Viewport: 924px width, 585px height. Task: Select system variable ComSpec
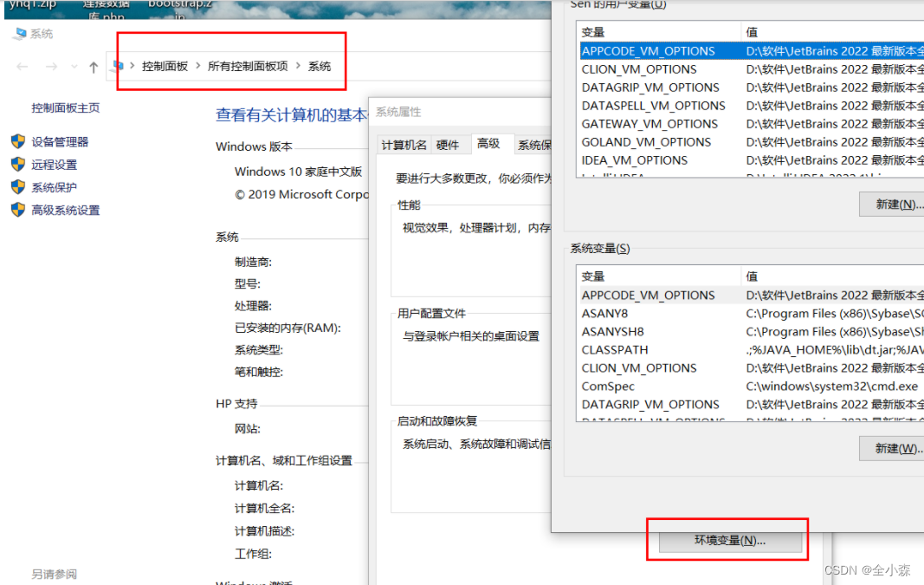pos(752,387)
